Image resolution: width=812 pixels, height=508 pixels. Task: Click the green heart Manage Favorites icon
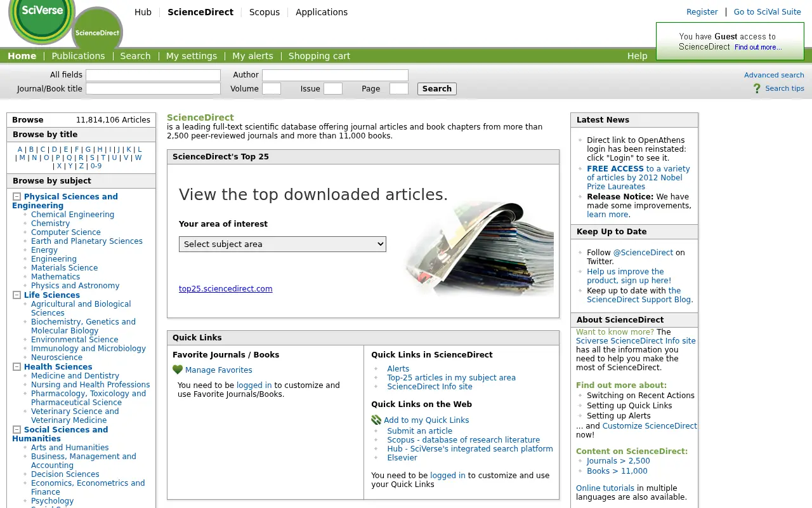(x=178, y=370)
